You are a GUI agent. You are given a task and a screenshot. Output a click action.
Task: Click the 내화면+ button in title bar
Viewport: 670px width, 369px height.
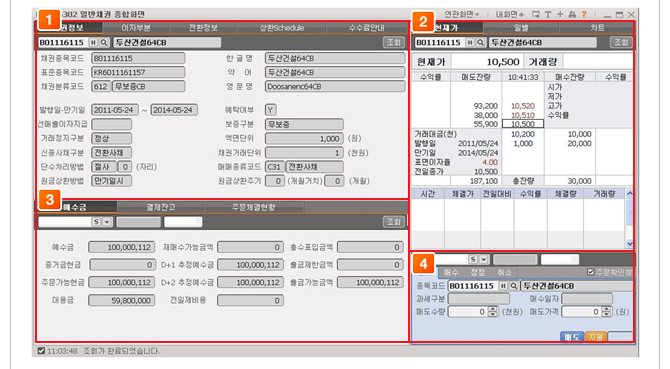pyautogui.click(x=509, y=15)
